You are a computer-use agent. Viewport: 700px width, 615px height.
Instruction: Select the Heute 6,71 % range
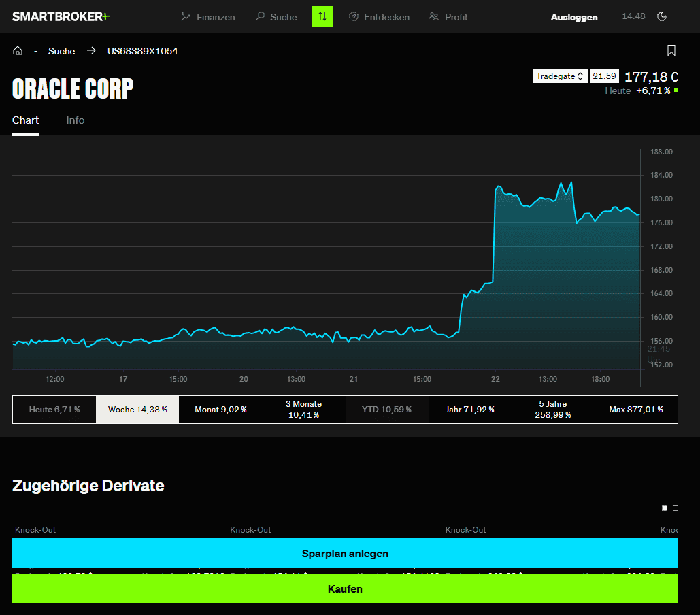(54, 410)
